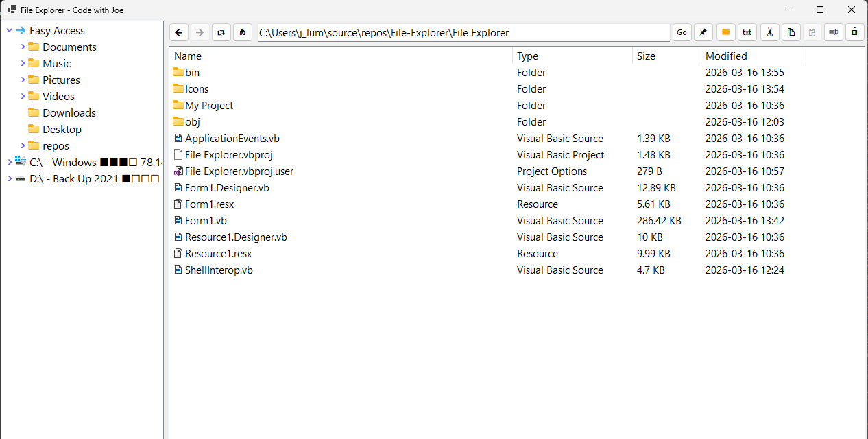Navigate to home with the home icon

(x=243, y=32)
